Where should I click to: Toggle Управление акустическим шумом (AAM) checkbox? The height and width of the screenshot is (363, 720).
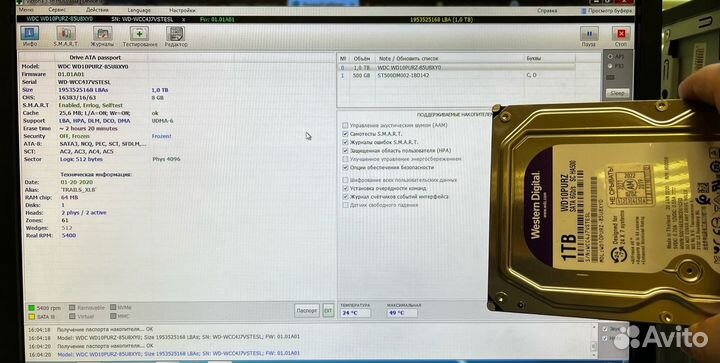tap(345, 125)
